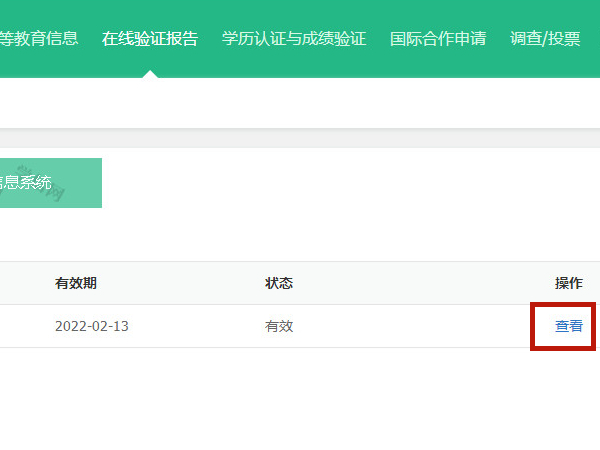Click the 状态 column header
Image resolution: width=600 pixels, height=450 pixels.
279,283
